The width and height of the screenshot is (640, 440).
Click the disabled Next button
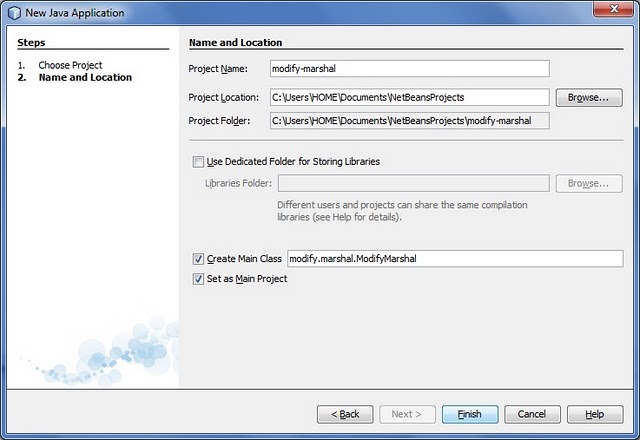(x=407, y=414)
